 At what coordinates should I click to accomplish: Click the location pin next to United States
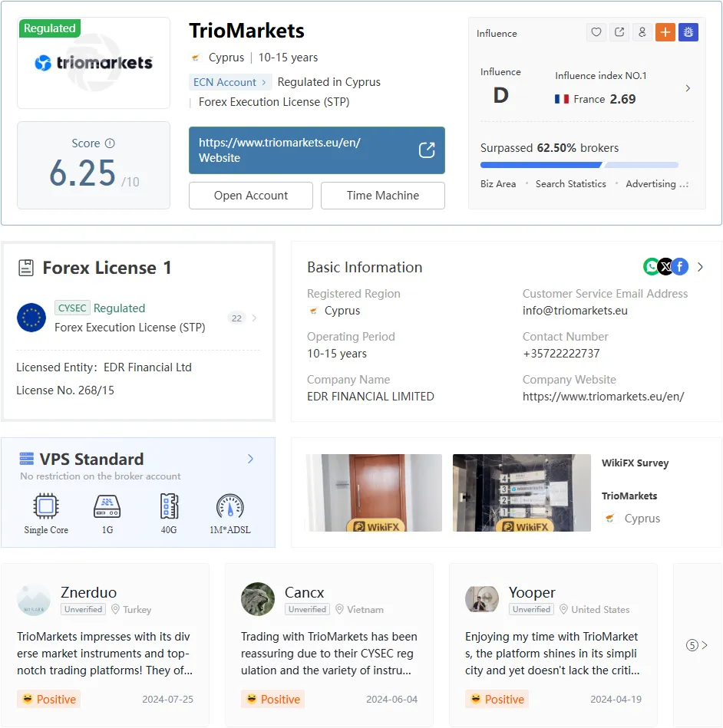pos(563,609)
